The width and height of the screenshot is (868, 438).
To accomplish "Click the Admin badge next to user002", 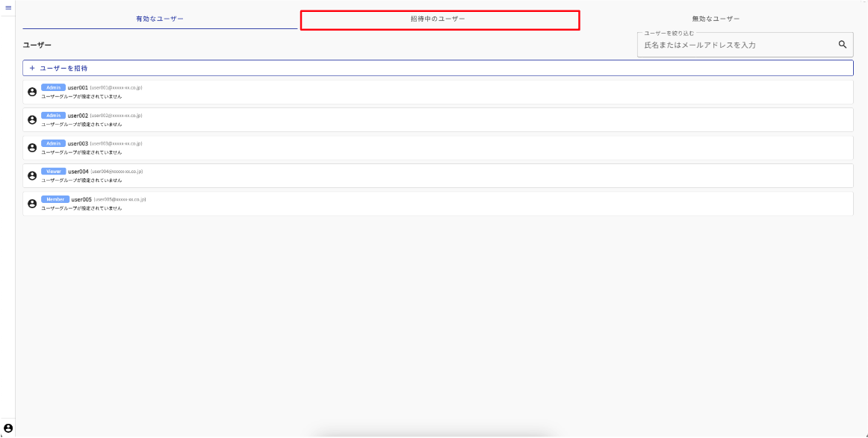I will tap(53, 116).
